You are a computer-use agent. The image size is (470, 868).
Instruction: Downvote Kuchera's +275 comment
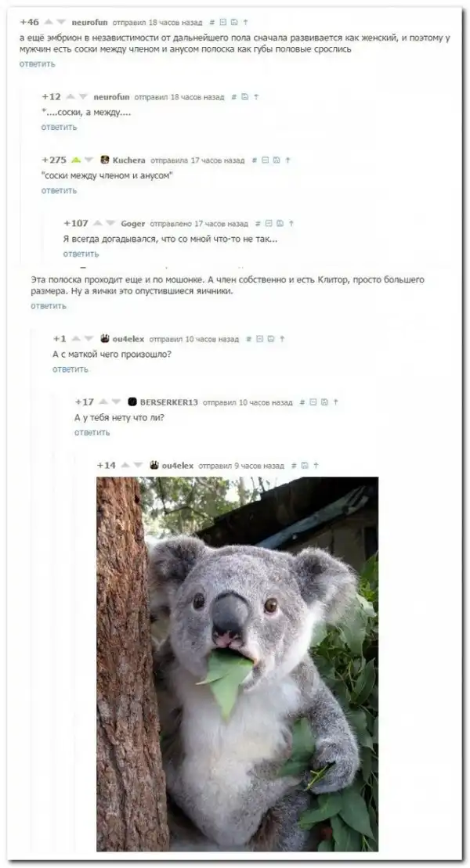point(89,160)
